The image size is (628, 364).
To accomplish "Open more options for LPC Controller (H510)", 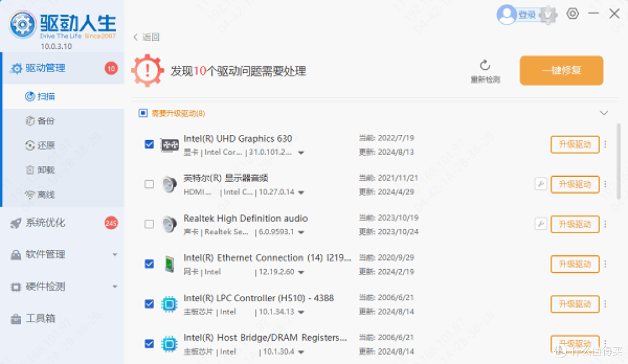I will [605, 304].
